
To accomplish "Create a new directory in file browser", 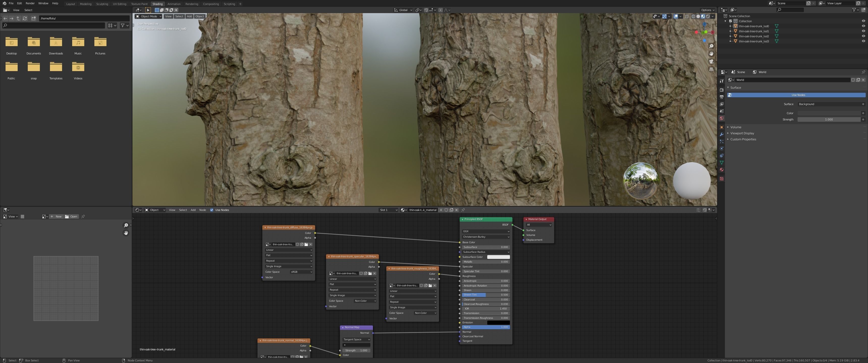I will pyautogui.click(x=33, y=18).
